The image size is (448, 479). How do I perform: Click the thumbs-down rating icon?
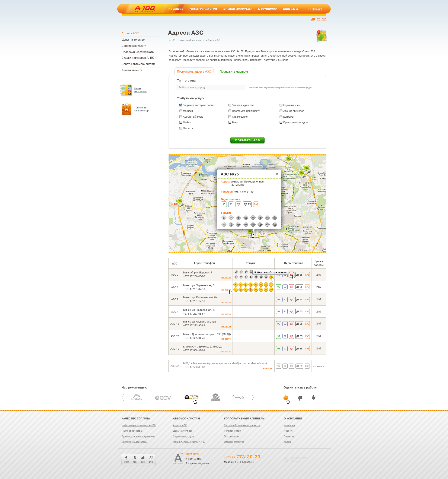300,398
